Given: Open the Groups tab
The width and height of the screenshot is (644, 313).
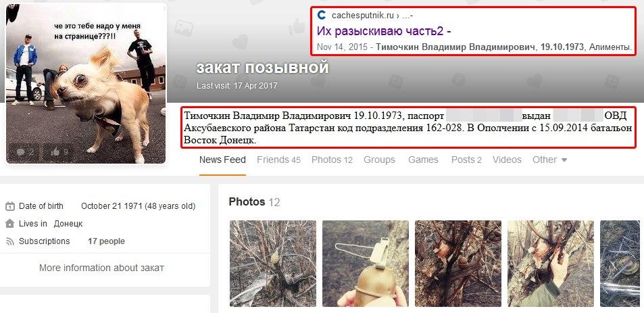Looking at the screenshot, I should click(x=380, y=160).
